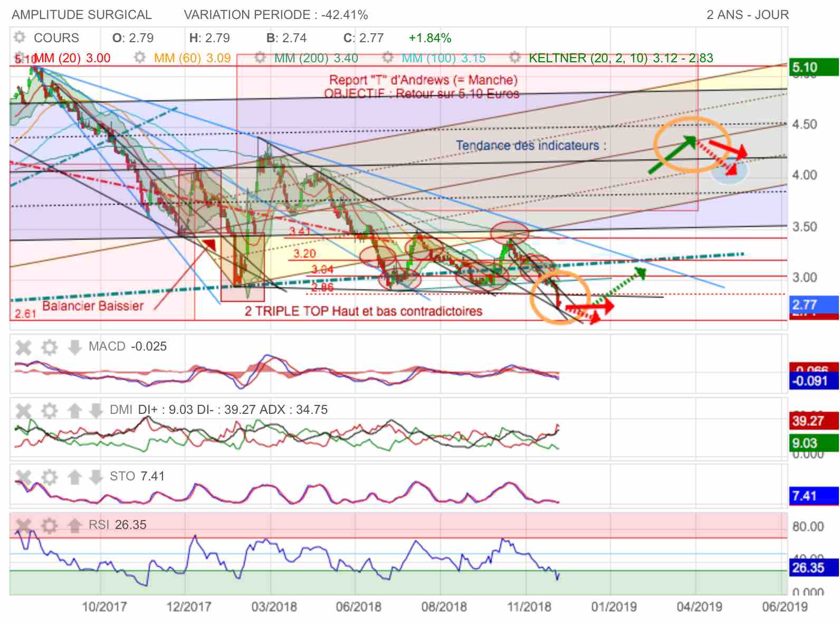840x624 pixels.
Task: Click the blue 2.77 current price tag
Action: point(813,305)
